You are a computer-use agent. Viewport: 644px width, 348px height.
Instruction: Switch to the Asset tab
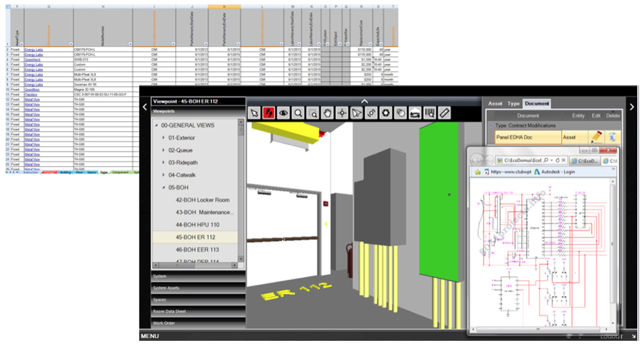point(495,104)
